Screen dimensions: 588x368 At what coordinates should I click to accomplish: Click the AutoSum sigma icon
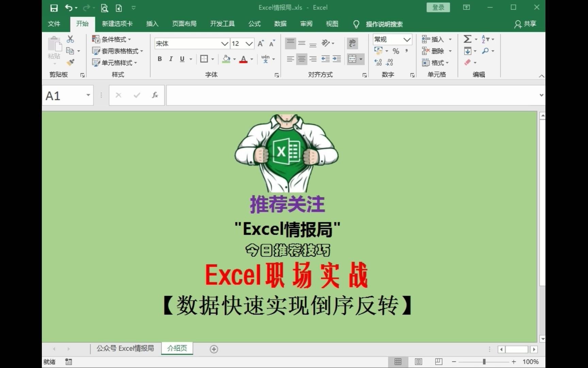[x=468, y=39]
